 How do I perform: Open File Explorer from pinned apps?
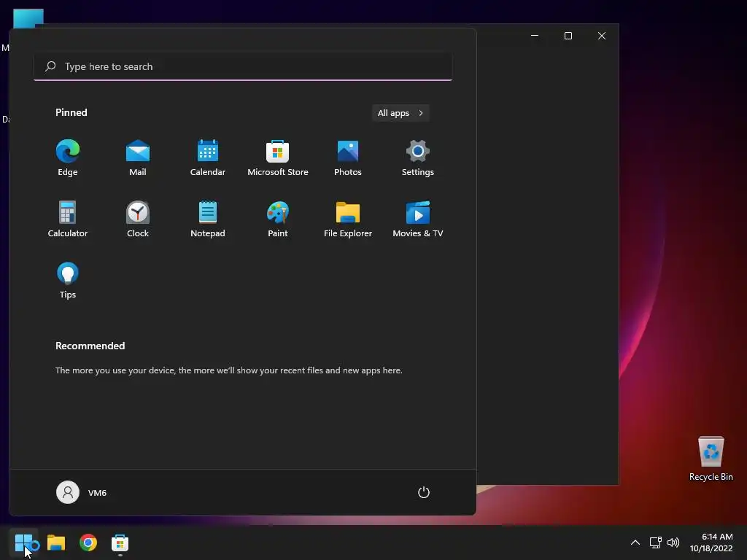(x=348, y=219)
